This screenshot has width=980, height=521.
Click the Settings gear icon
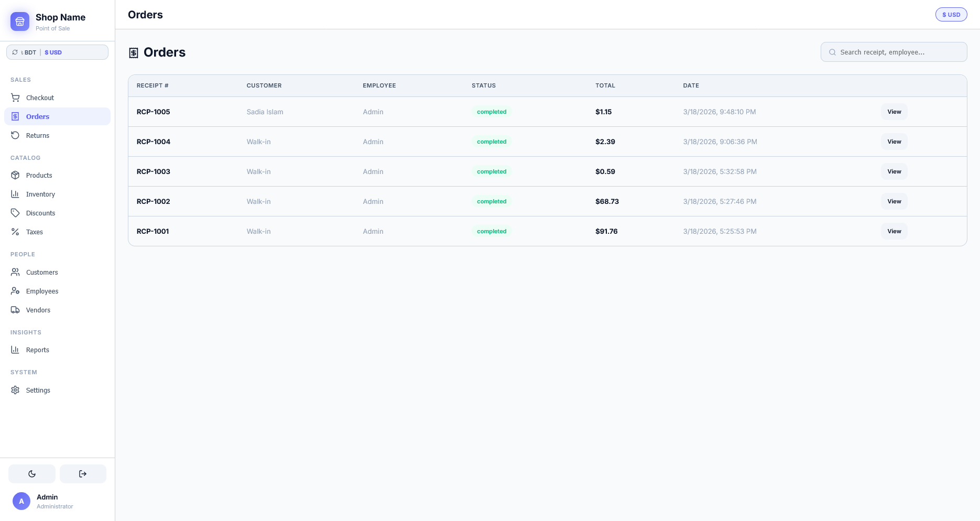(x=15, y=390)
